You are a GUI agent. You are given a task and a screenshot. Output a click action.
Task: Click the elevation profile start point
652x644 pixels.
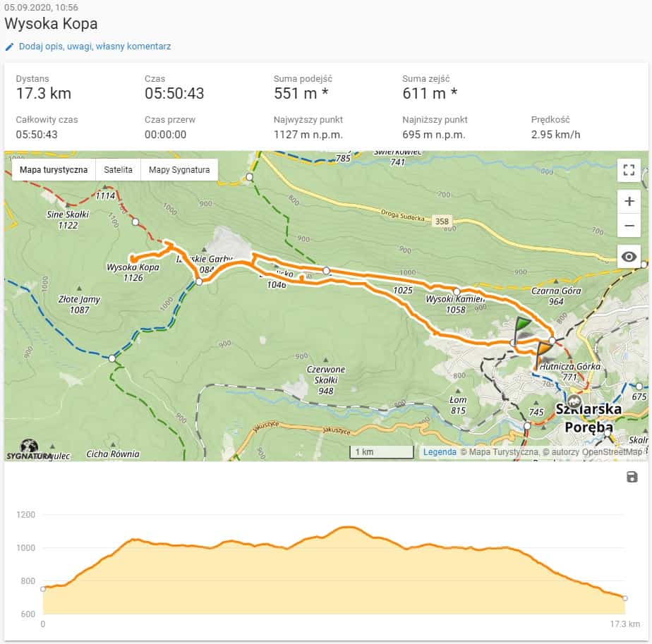43,589
